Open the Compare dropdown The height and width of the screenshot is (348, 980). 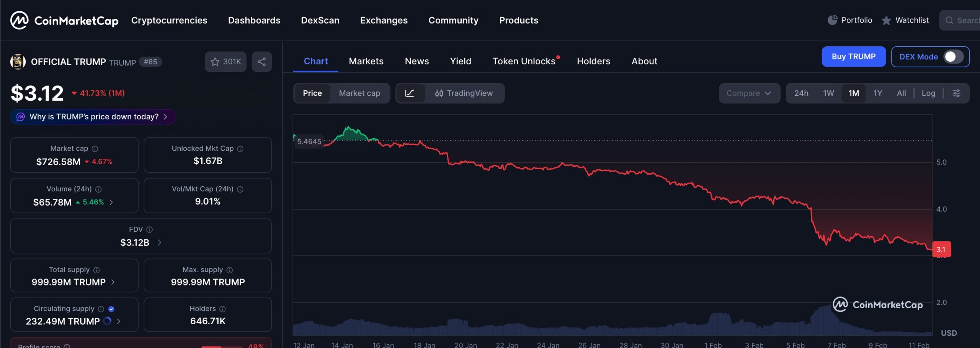point(749,93)
